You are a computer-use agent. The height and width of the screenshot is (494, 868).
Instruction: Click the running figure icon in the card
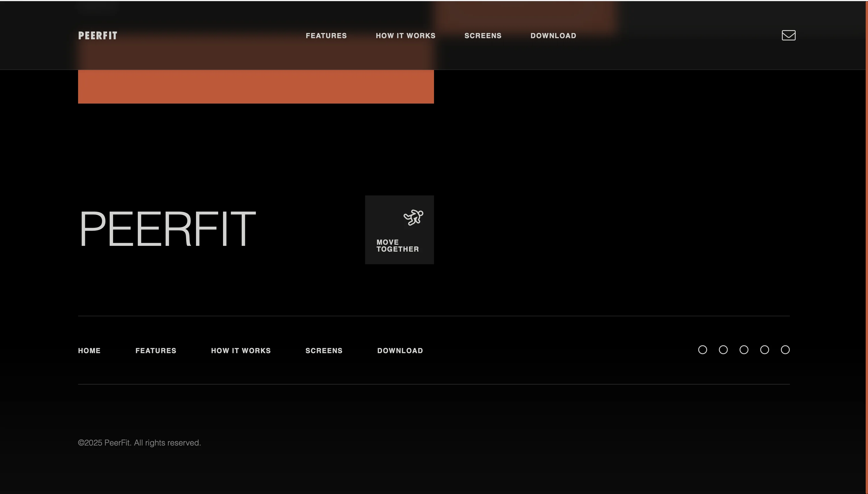point(413,217)
